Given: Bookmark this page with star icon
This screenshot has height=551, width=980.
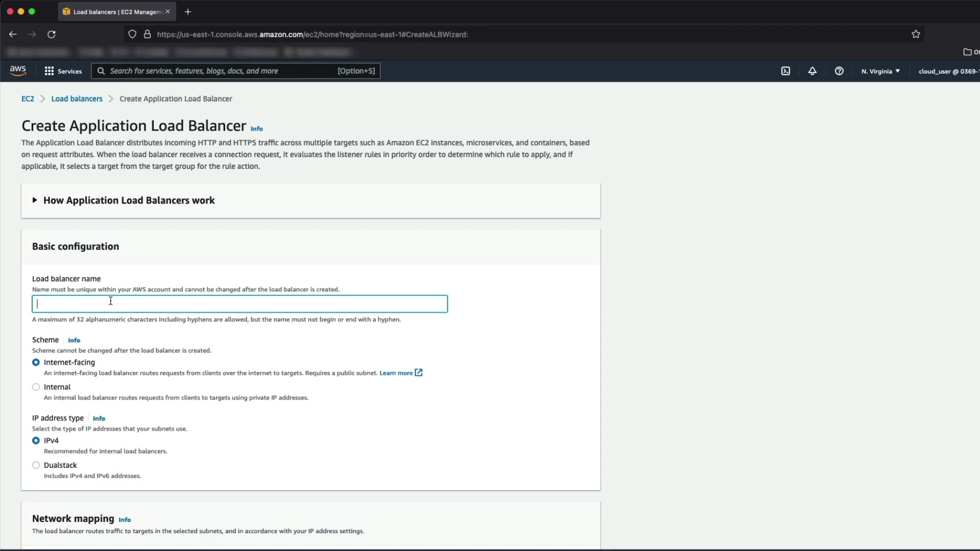Looking at the screenshot, I should pos(916,34).
